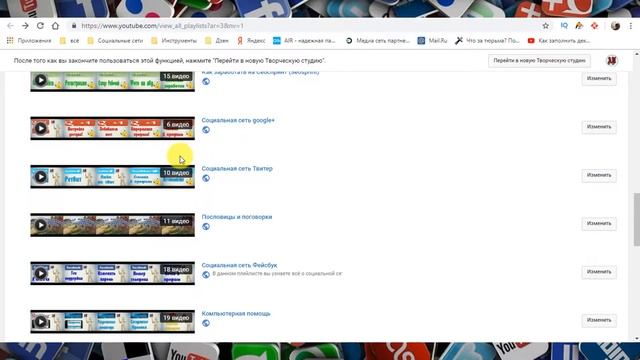Open the 10 видео Твитер playlist thumbnail
The width and height of the screenshot is (640, 360).
(113, 176)
